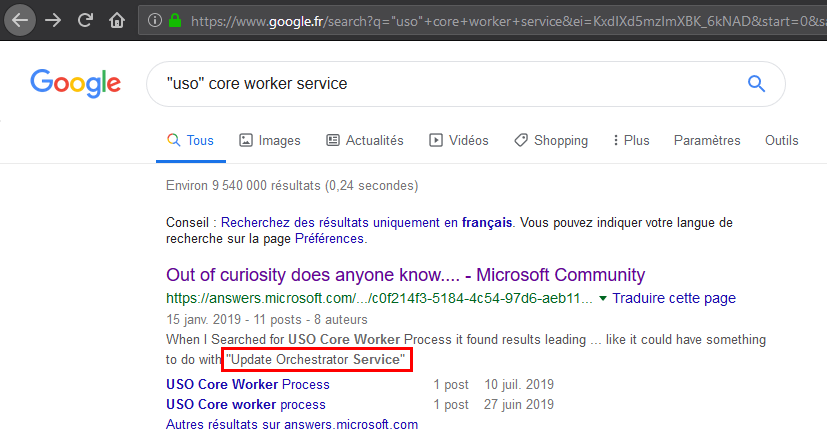The height and width of the screenshot is (444, 827).
Task: Click the browser forward arrow button
Action: pos(52,19)
